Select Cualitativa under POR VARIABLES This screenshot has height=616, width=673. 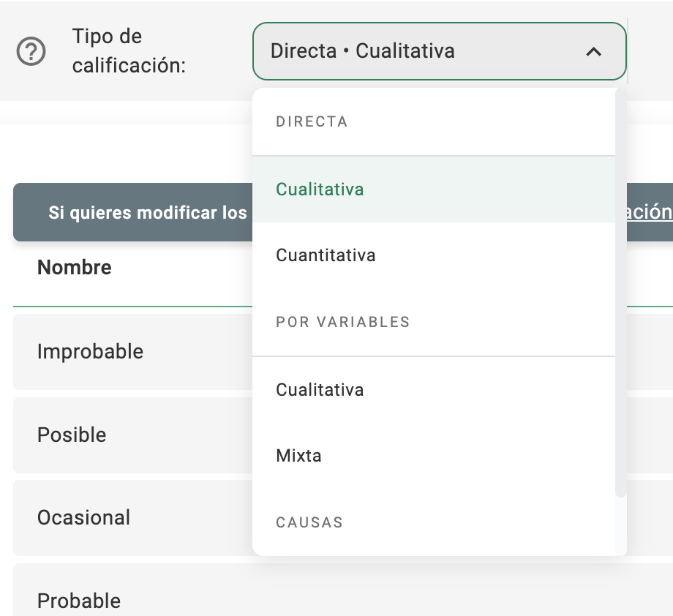click(320, 390)
